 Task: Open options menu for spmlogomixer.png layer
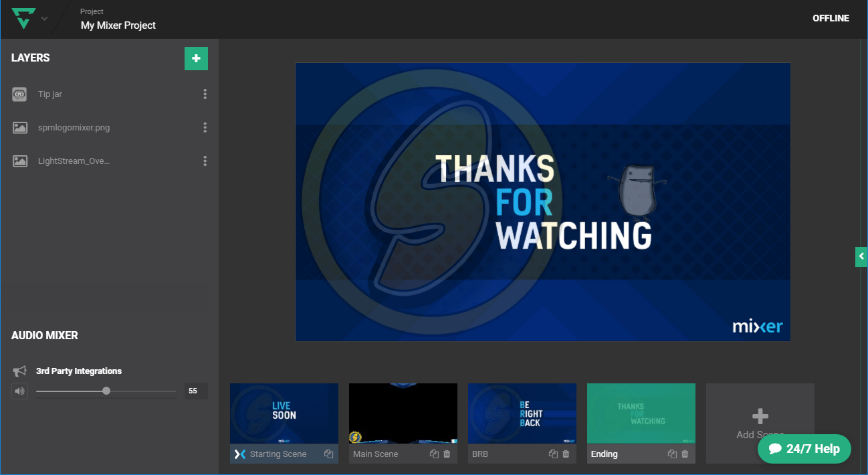tap(205, 128)
